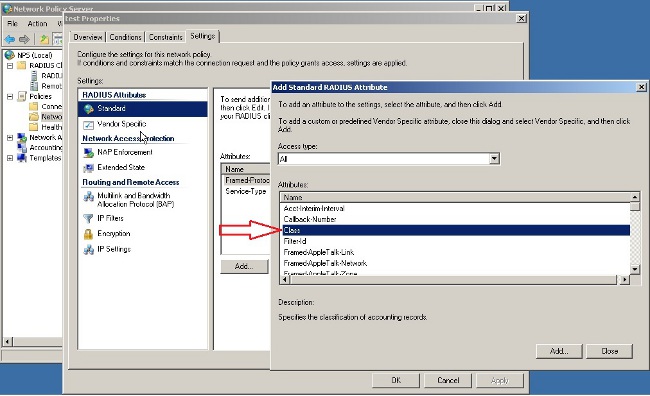
Task: Click the RADIUS Clients folder icon in tree
Action: (22, 65)
